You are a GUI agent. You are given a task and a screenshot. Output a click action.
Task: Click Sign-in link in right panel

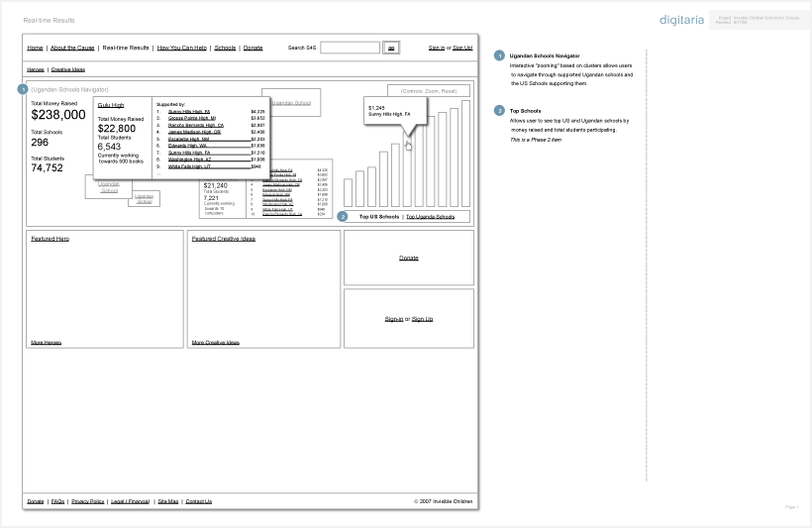point(394,319)
